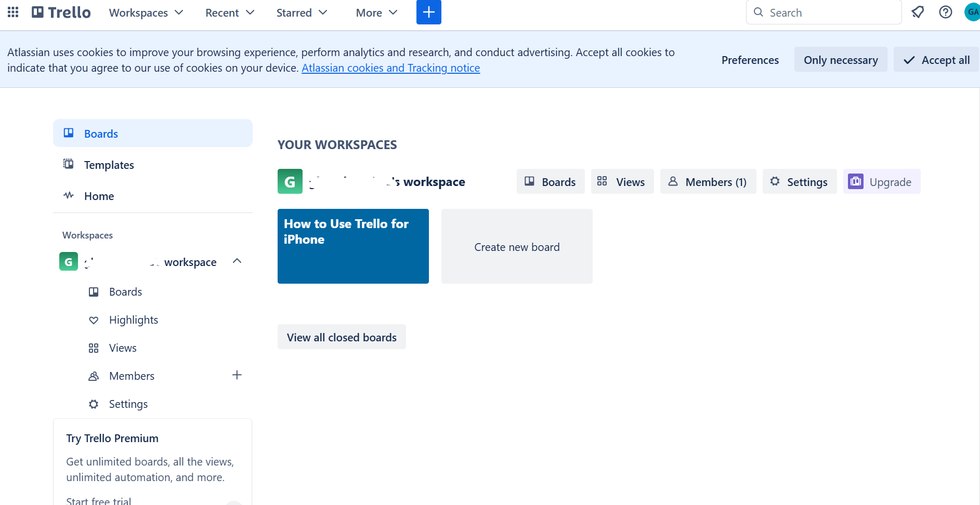This screenshot has width=980, height=505.
Task: Open the GA account avatar
Action: [x=972, y=12]
